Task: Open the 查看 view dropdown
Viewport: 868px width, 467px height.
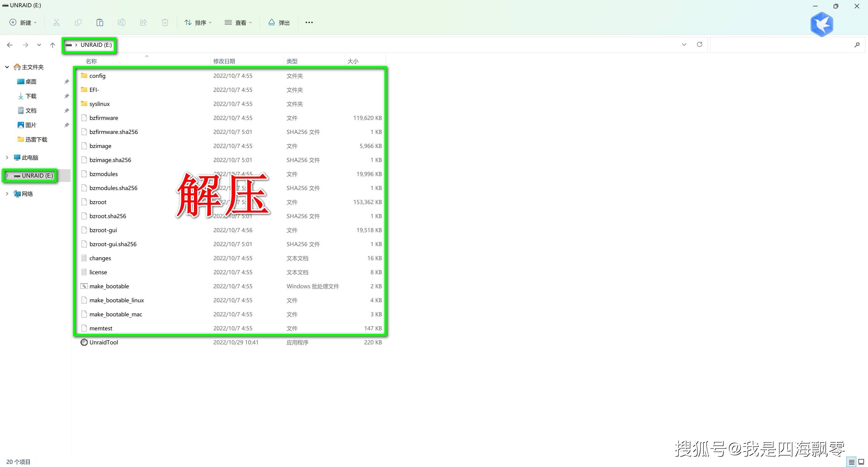Action: (x=238, y=23)
